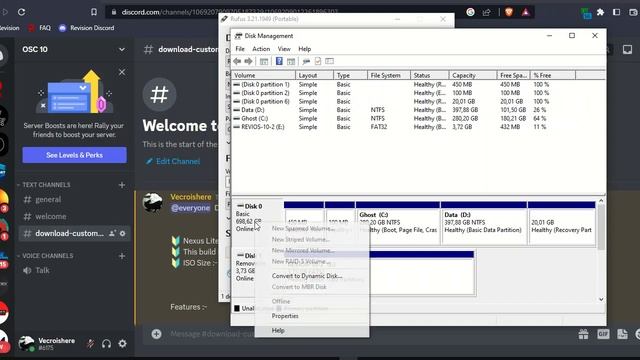Open download-custom channel settings gear
Screen dimensions: 640x360
122,233
